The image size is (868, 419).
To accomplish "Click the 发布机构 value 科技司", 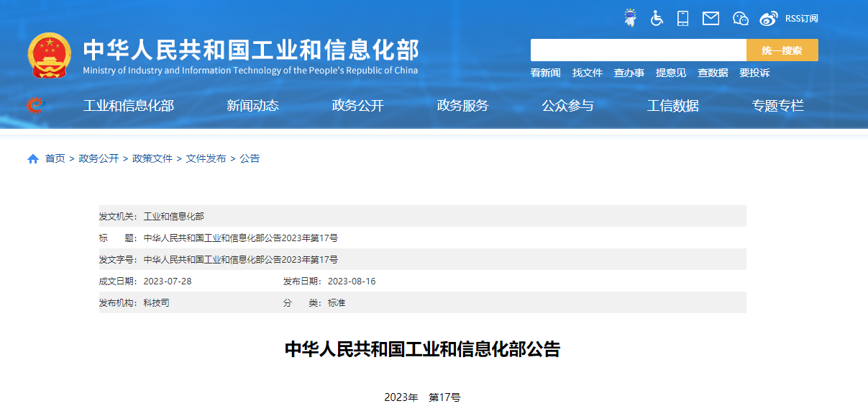I will pos(156,302).
